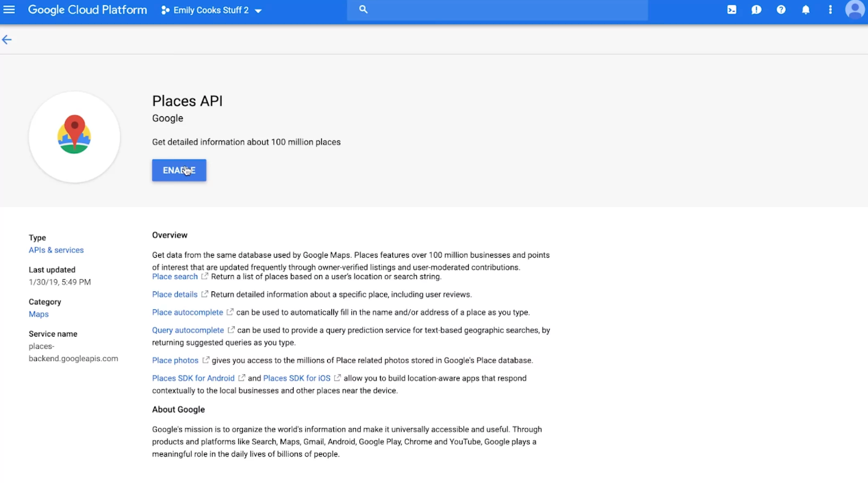868x487 pixels.
Task: Click 'Get detailed information about 100 million places'
Action: click(246, 142)
